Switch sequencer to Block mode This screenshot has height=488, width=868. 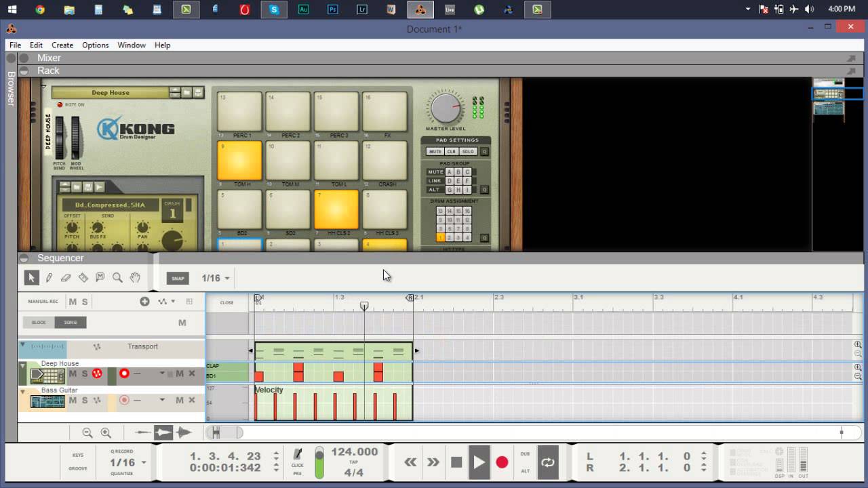(39, 323)
